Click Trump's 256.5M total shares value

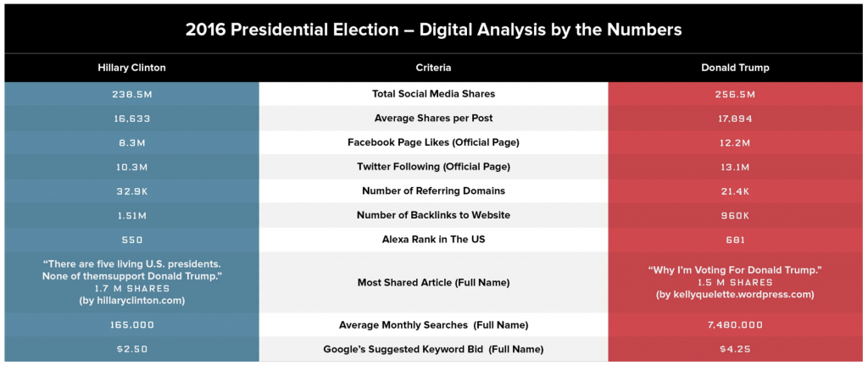734,94
